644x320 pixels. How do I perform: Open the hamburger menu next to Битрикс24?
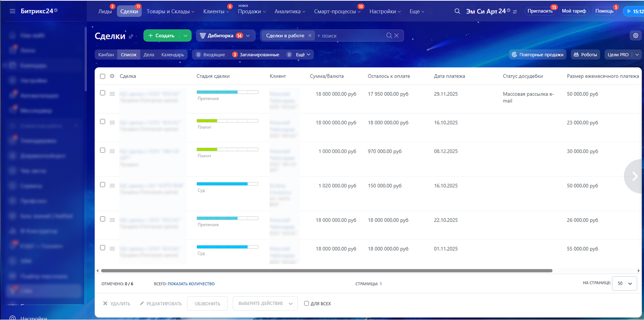click(13, 11)
